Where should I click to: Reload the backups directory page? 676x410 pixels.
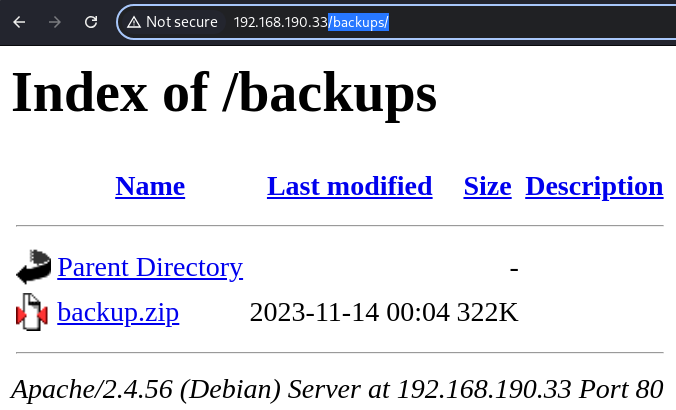[91, 22]
